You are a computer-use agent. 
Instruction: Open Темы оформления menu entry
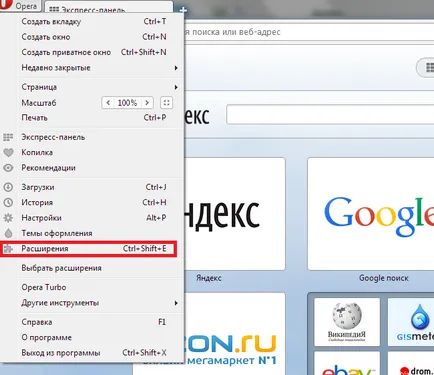[x=92, y=233]
